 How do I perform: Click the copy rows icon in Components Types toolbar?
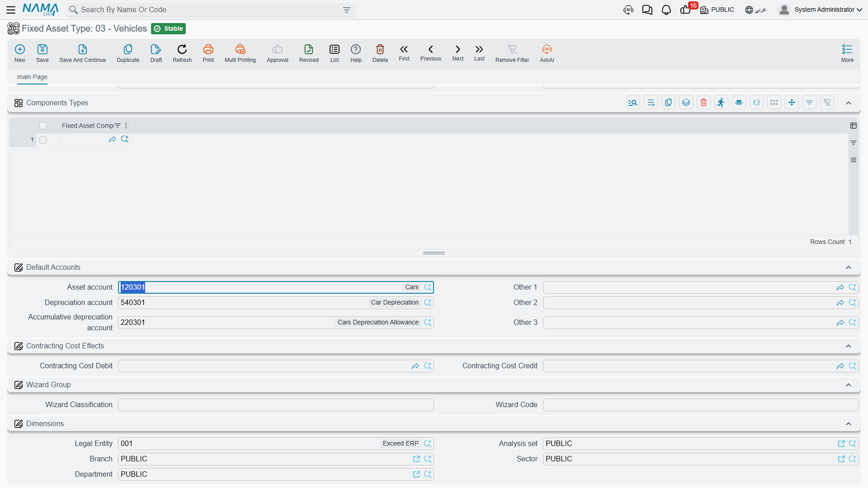coord(668,103)
